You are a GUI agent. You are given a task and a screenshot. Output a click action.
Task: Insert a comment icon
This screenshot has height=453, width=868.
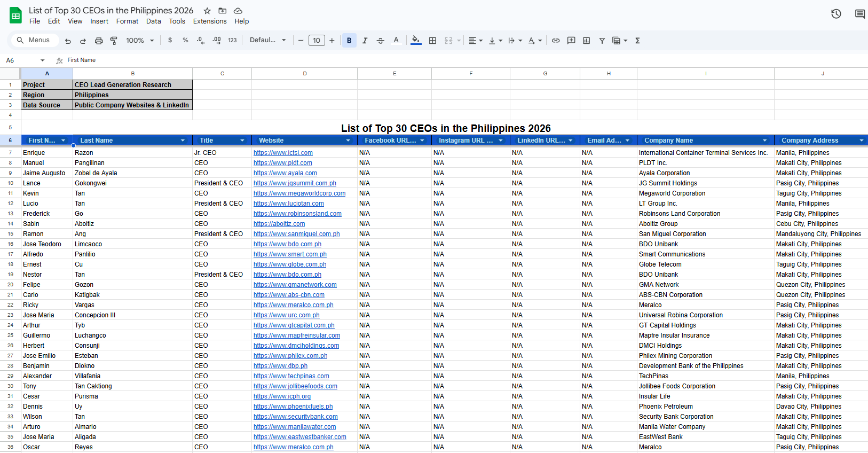[x=571, y=41]
